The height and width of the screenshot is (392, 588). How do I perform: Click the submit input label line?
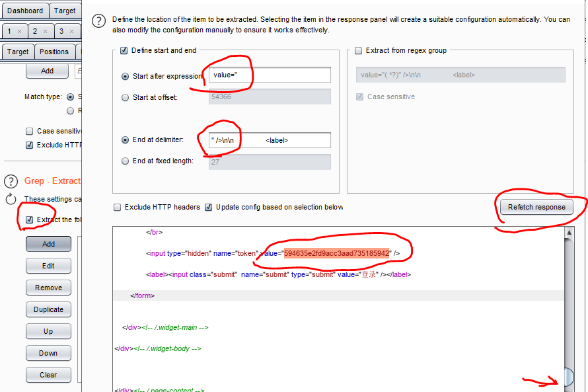tap(278, 274)
